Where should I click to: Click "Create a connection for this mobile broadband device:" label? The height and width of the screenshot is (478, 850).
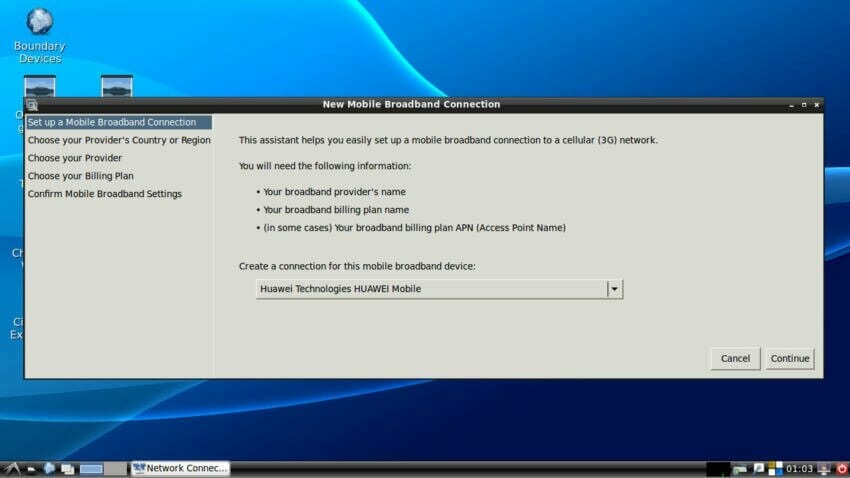(357, 266)
